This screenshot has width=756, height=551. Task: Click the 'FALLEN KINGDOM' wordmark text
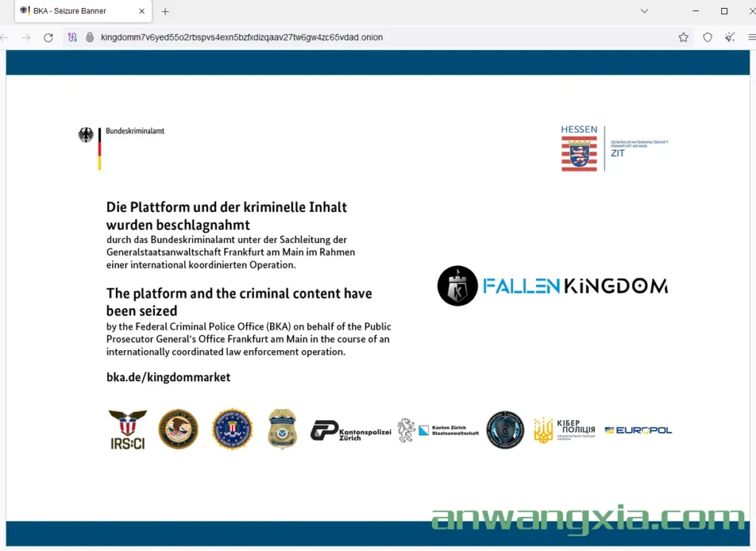click(x=576, y=286)
